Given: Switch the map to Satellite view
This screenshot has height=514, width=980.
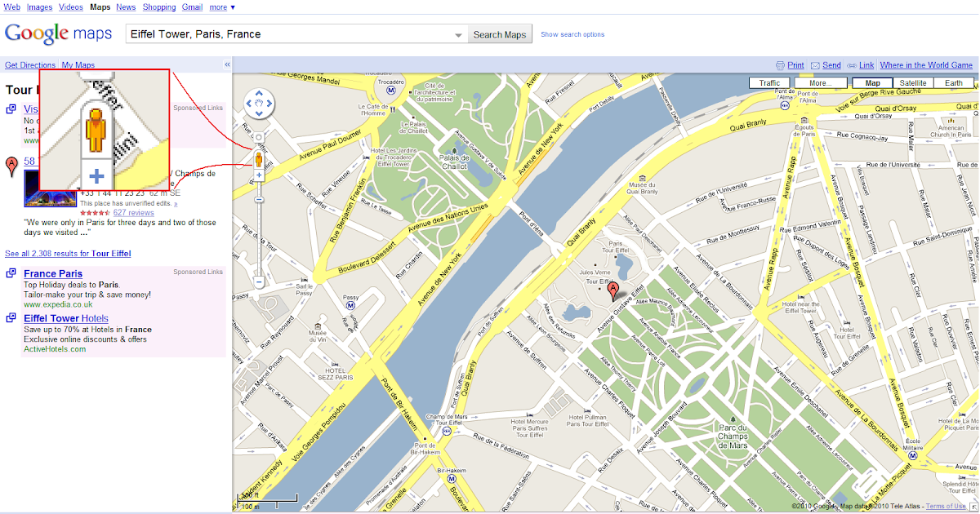Looking at the screenshot, I should (x=913, y=83).
